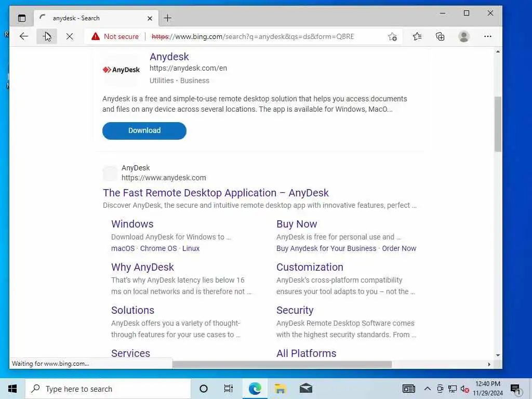
Task: Open the macOS link
Action: click(123, 248)
